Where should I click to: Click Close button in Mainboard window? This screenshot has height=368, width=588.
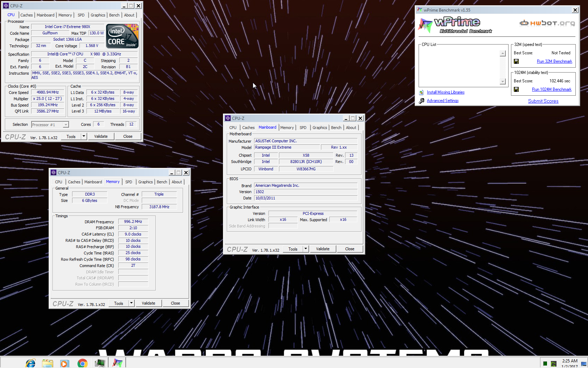[x=350, y=249]
